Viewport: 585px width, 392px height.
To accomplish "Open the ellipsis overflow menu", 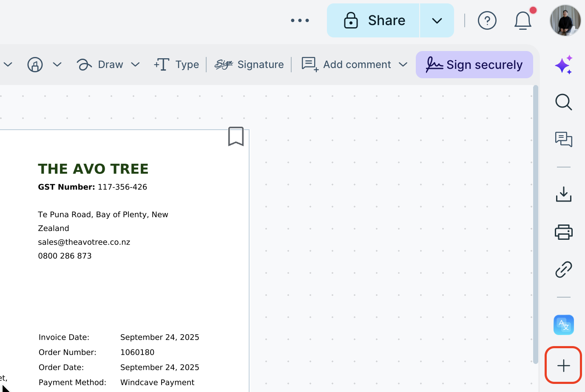I will point(300,20).
